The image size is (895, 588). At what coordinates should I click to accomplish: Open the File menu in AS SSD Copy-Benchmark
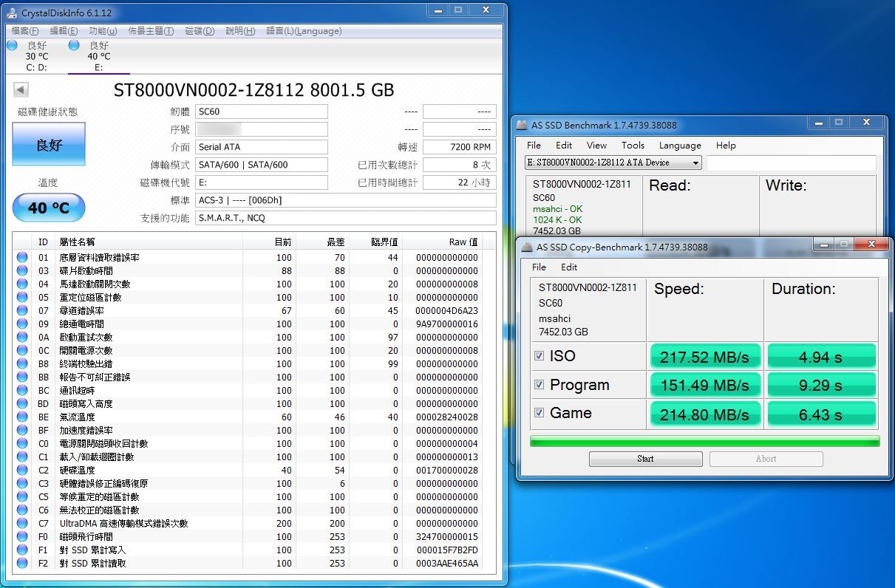coord(539,267)
